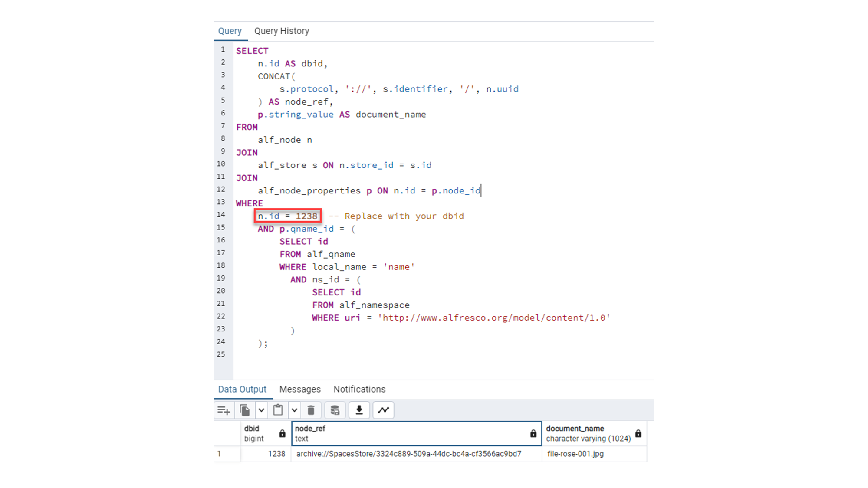Open the Messages tab
This screenshot has width=868, height=488.
300,389
